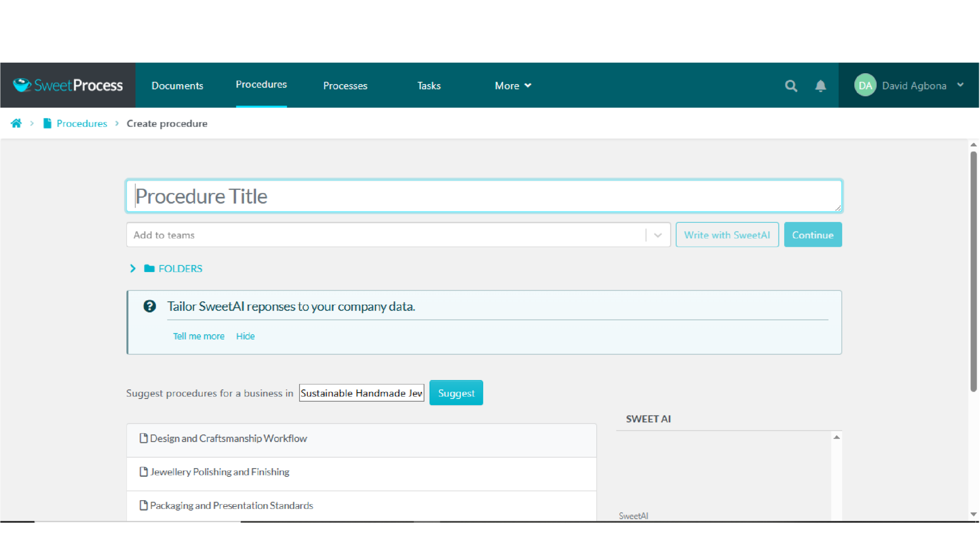The image size is (980, 550).
Task: Click the DA user avatar
Action: click(865, 85)
